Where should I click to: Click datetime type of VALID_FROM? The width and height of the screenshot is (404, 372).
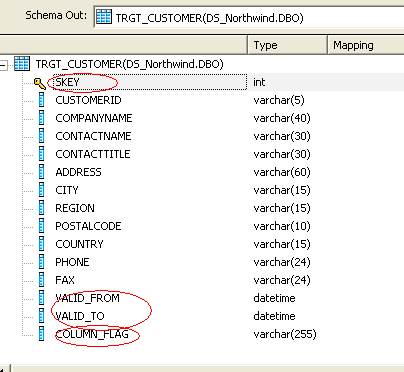274,298
